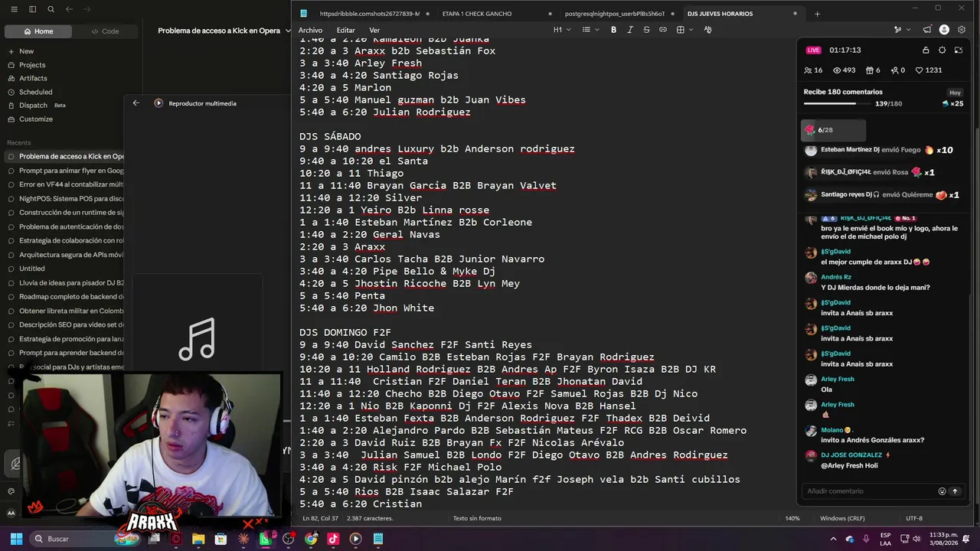Click the pop-out icon in live panel
The height and width of the screenshot is (551, 980).
pyautogui.click(x=958, y=50)
